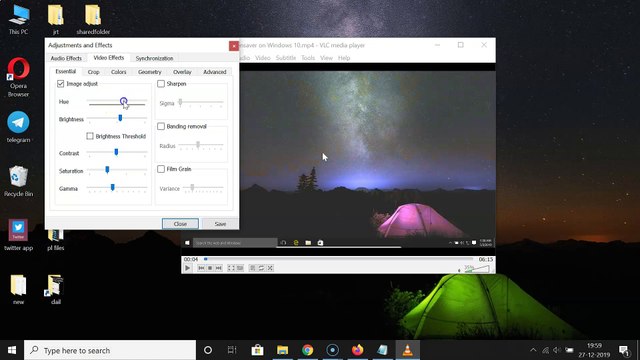Open the Overlay sub-tab
The image size is (640, 360).
click(182, 72)
